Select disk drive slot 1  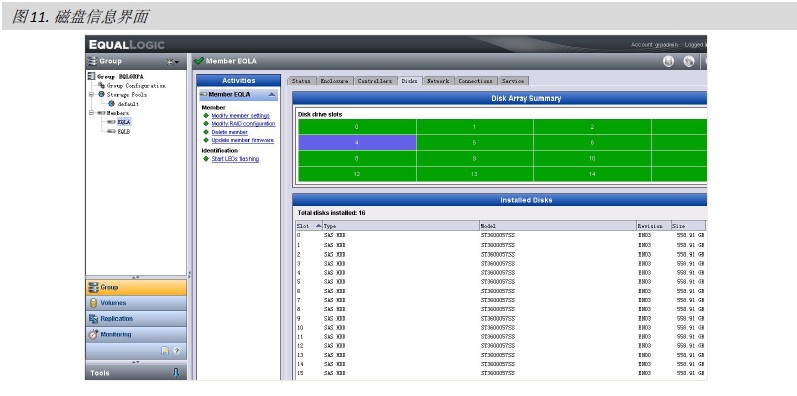click(474, 127)
